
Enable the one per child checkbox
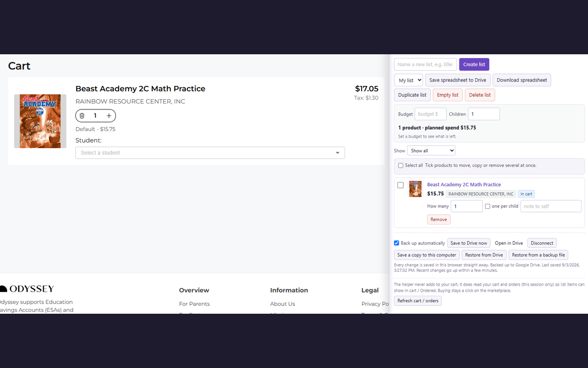pyautogui.click(x=488, y=207)
